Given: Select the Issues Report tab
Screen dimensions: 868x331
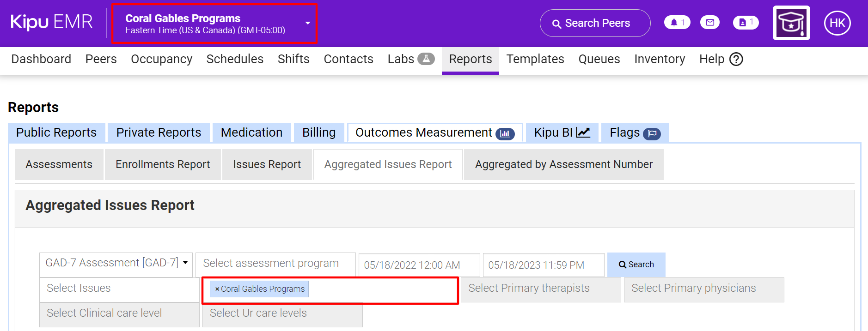Looking at the screenshot, I should 267,165.
